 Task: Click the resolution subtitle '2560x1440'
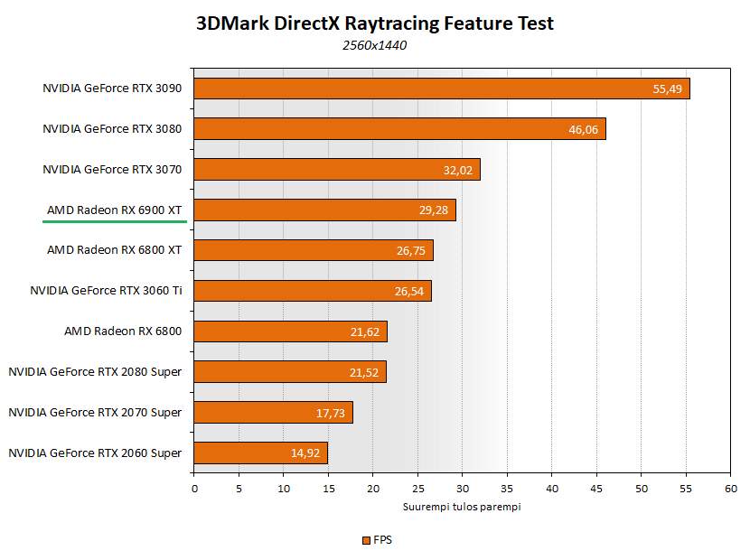[x=374, y=45]
